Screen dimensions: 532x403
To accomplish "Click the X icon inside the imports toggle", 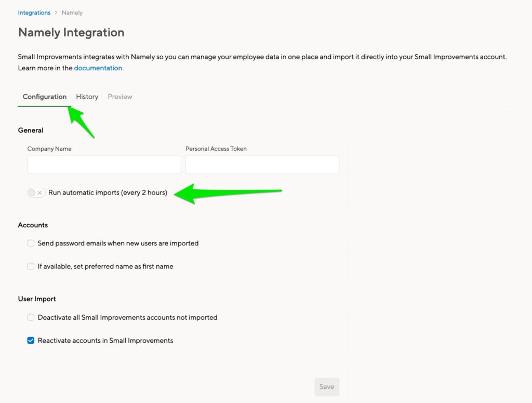I will 40,193.
